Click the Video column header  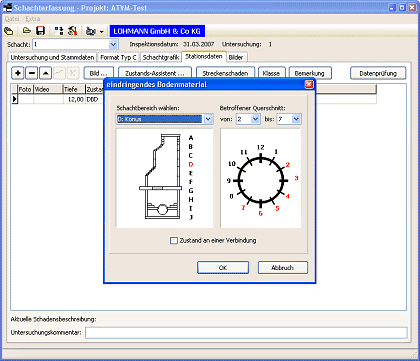(48, 89)
